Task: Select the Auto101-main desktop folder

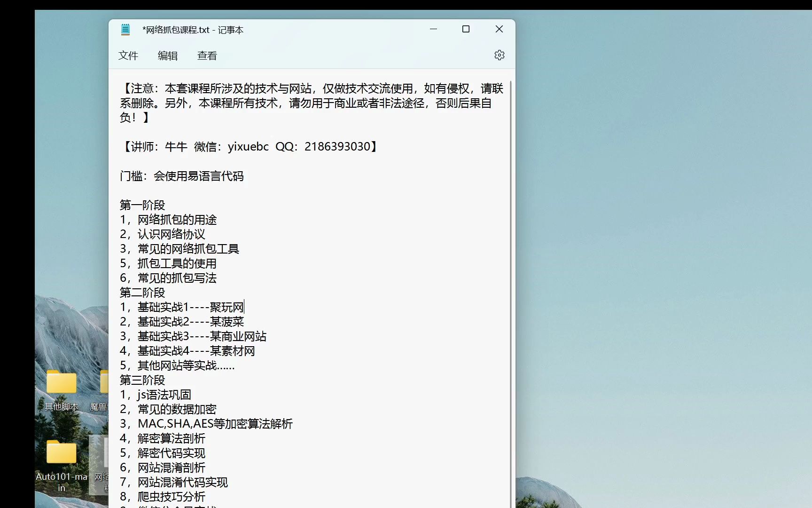Action: tap(62, 466)
